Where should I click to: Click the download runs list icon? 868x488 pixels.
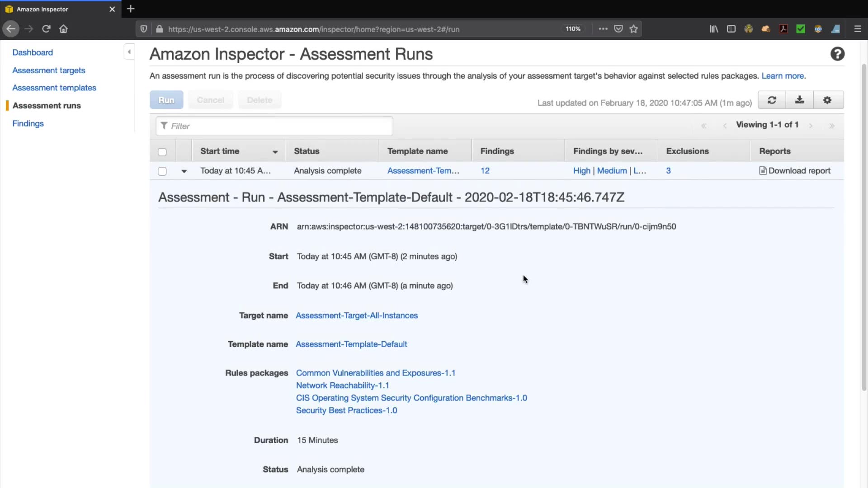(x=799, y=100)
